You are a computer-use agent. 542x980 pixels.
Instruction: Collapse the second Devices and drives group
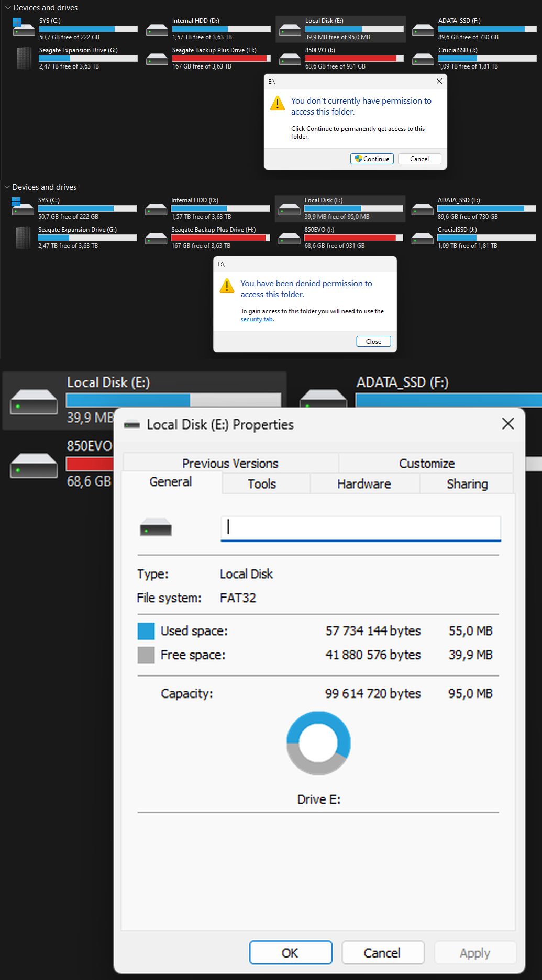click(x=7, y=187)
